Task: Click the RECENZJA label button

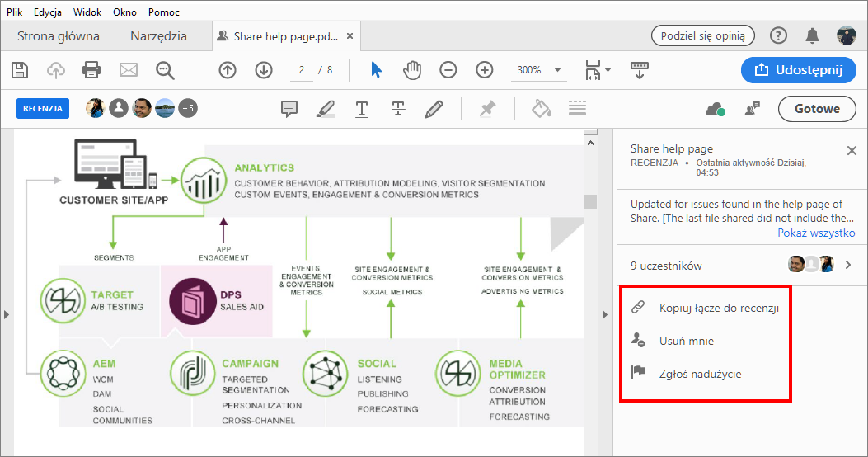Action: 43,109
